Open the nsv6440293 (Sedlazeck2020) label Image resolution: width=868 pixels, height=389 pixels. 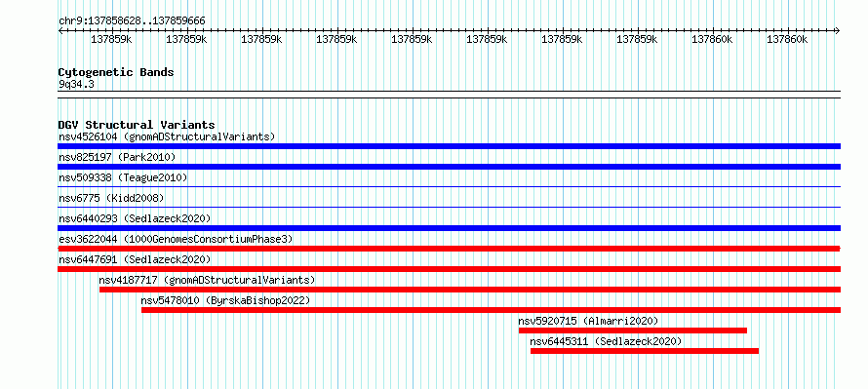click(135, 218)
